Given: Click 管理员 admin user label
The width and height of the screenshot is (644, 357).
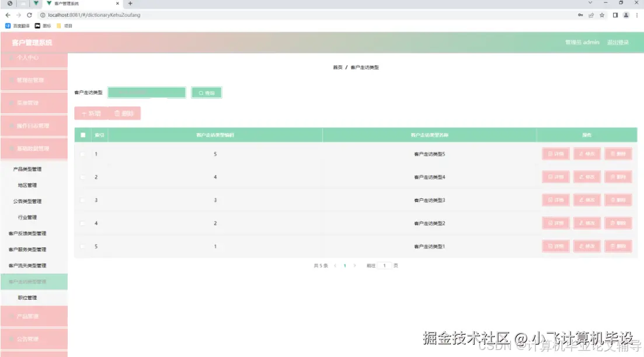Looking at the screenshot, I should (582, 42).
